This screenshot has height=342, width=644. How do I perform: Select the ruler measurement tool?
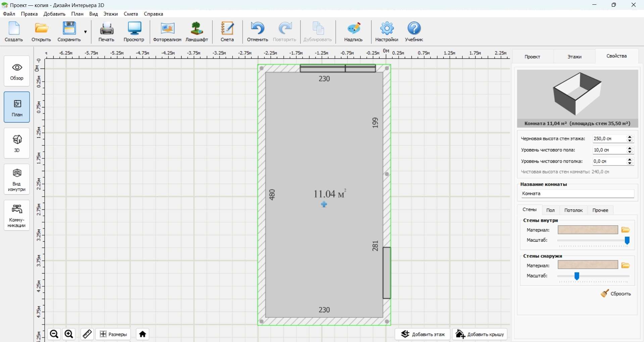click(x=87, y=334)
